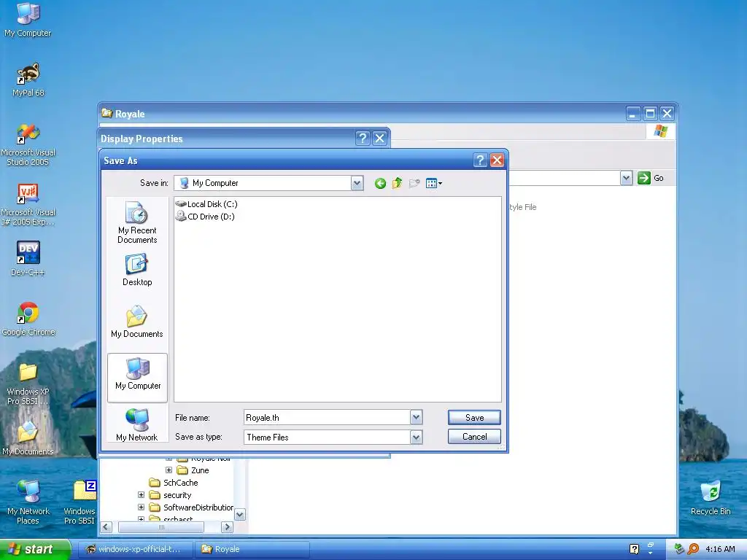Open the Start menu
The width and height of the screenshot is (747, 560).
35,549
